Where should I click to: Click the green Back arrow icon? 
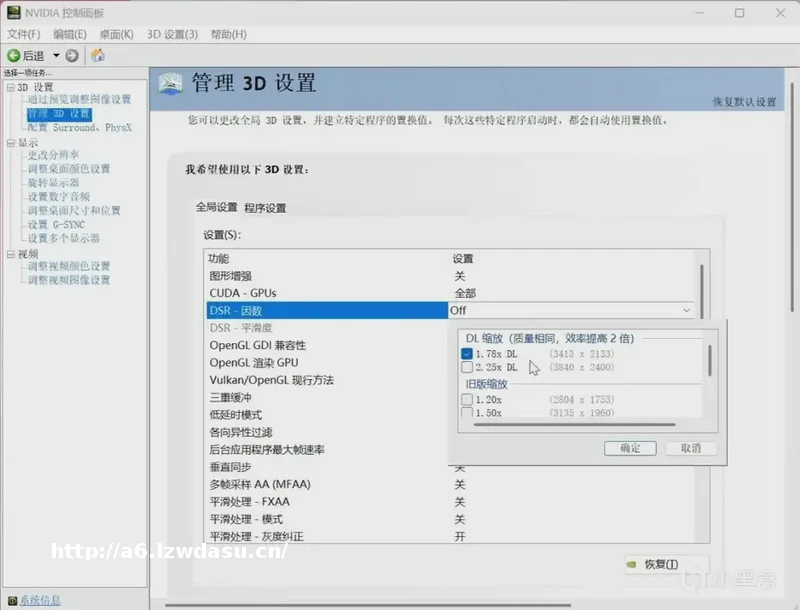14,56
